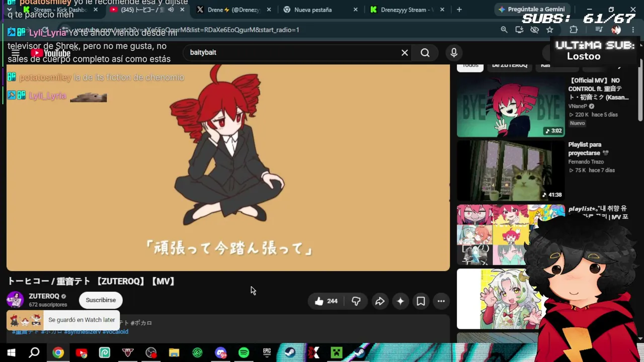Click install app icon in address bar
Screen dimensions: 644x362
coord(519,30)
